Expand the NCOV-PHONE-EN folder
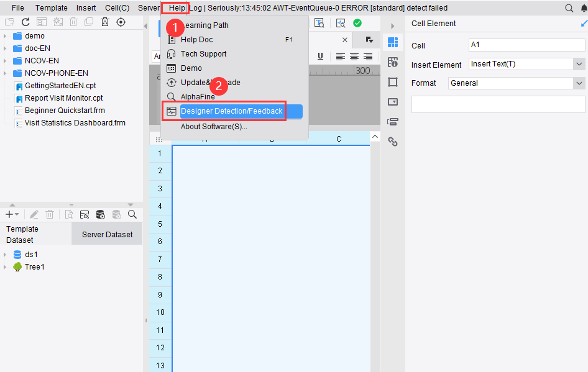Screen dimensions: 588x372 click(5, 73)
